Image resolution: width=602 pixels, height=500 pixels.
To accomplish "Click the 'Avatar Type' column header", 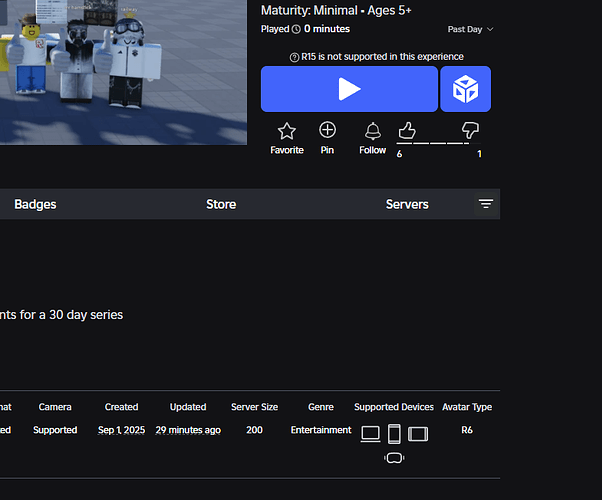I will [467, 407].
